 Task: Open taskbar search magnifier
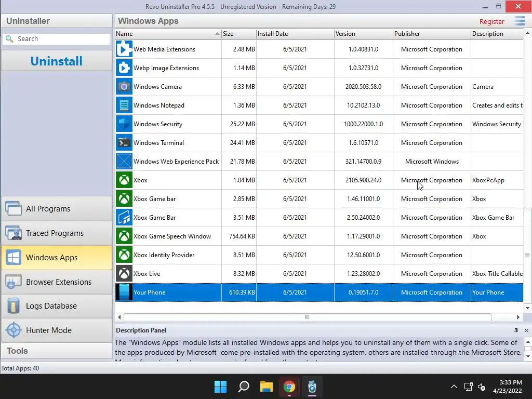pyautogui.click(x=244, y=387)
